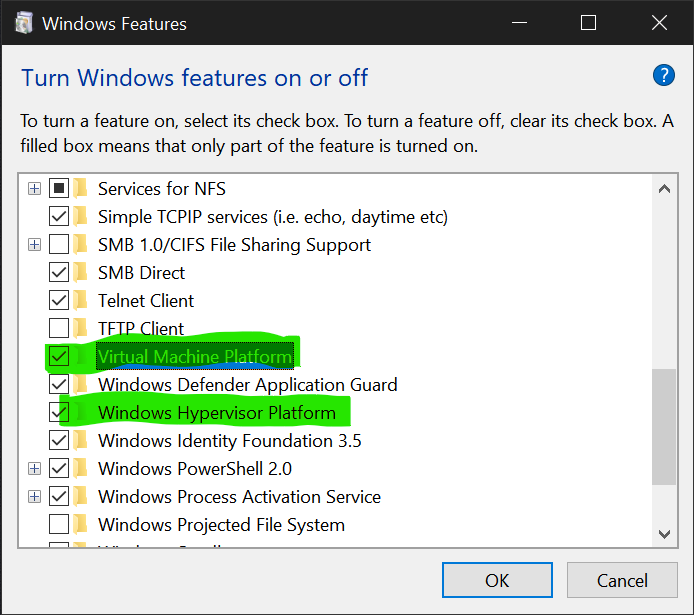Select the Windows Identity Foundation 3.5 label
Screen dimensions: 694x615
click(229, 441)
